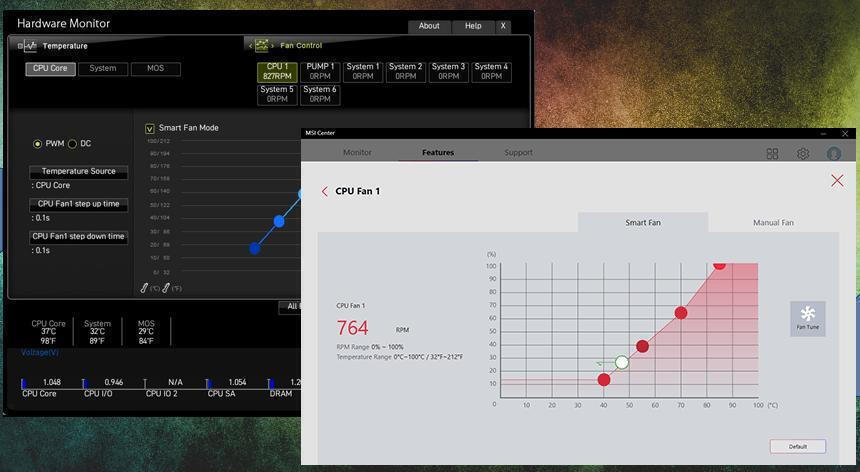Select the PWM radio button
The width and height of the screenshot is (860, 472).
[x=38, y=144]
